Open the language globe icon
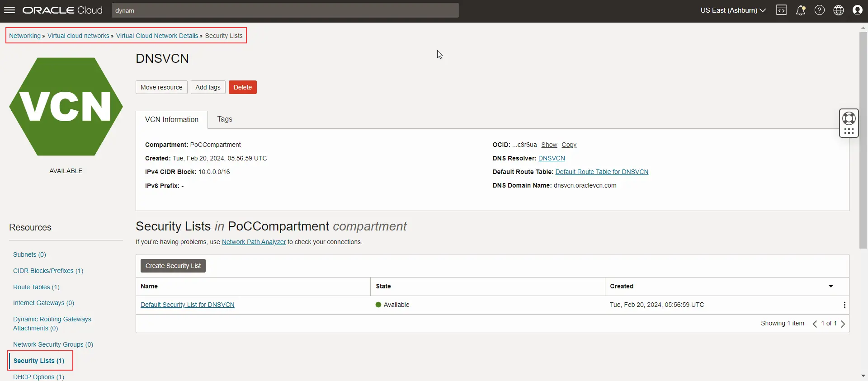 838,10
